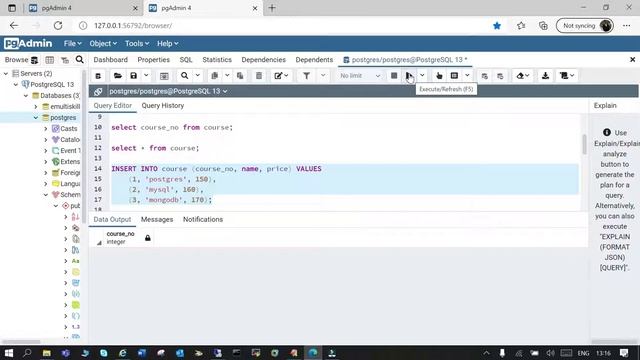This screenshot has height=360, width=640.
Task: Open the File menu
Action: tap(72, 43)
